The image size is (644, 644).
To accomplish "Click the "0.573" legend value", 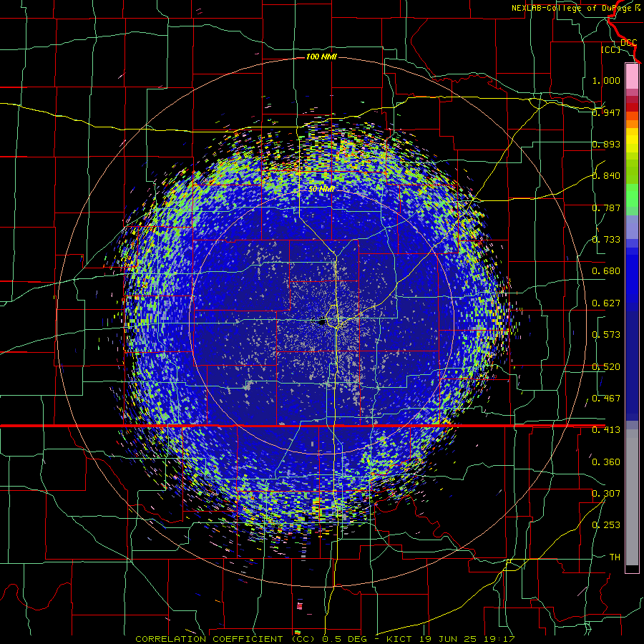I will pos(606,335).
